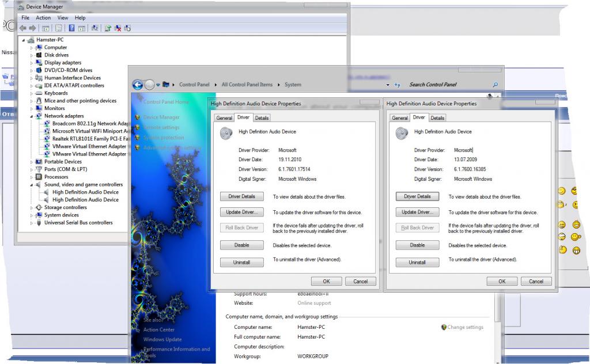Click Back arrow in Control Panel window

pos(137,85)
